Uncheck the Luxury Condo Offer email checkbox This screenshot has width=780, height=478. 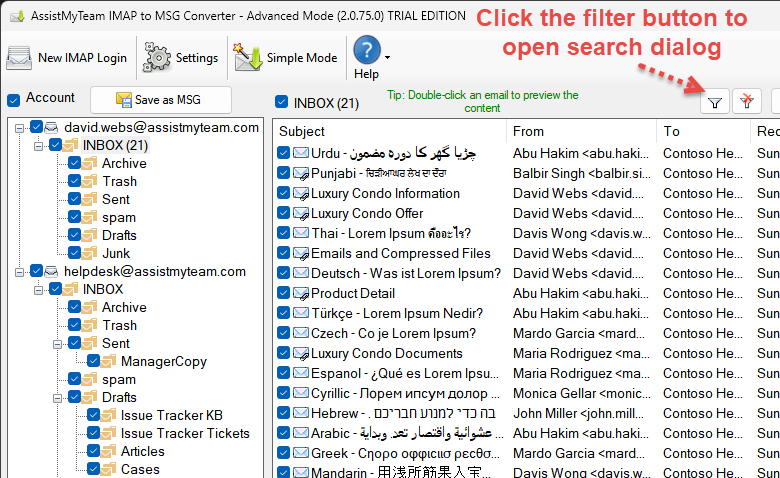(x=284, y=213)
